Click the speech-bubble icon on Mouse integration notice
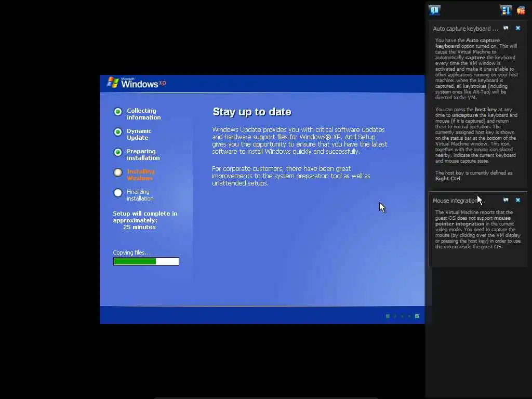This screenshot has height=399, width=532. tap(506, 200)
